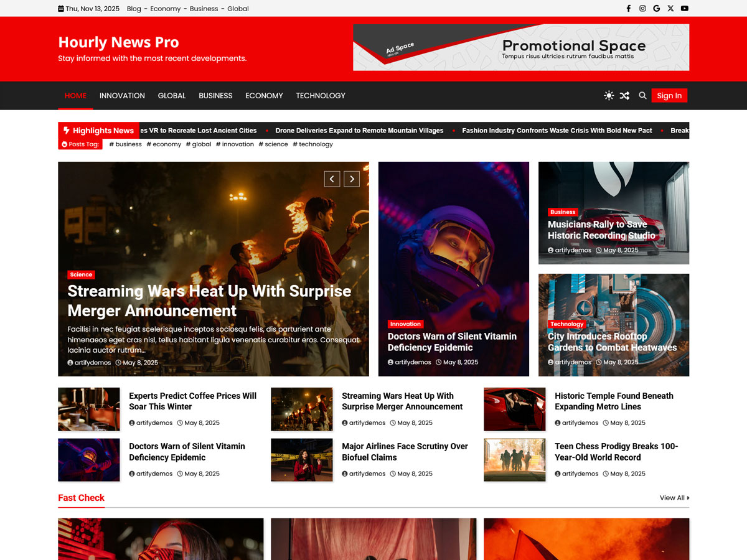Select the # economy tag
Image resolution: width=747 pixels, height=560 pixels.
pos(164,144)
